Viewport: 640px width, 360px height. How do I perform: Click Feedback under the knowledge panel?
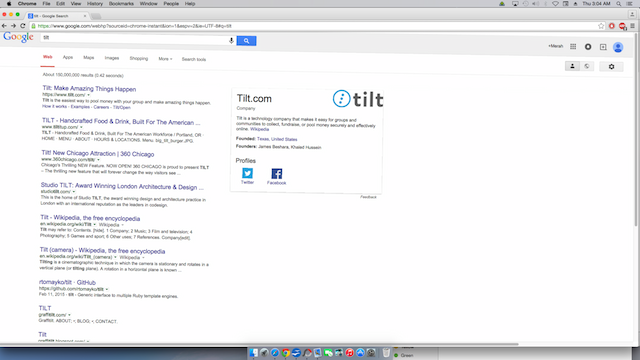(x=368, y=197)
